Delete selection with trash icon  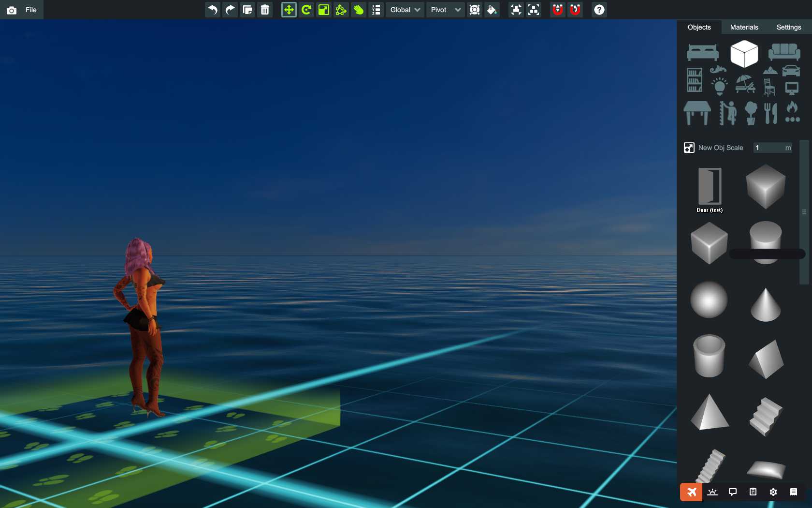pyautogui.click(x=265, y=10)
